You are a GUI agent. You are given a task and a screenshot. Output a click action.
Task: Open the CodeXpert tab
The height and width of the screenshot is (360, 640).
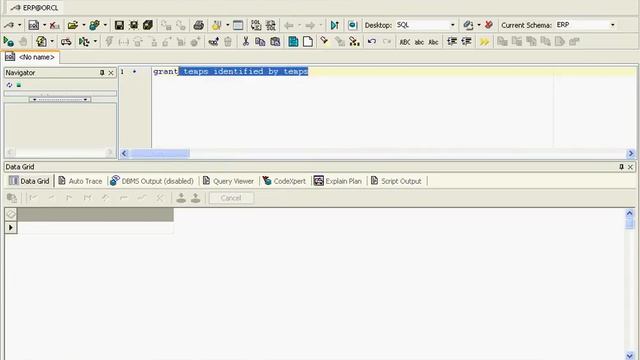[x=284, y=181]
